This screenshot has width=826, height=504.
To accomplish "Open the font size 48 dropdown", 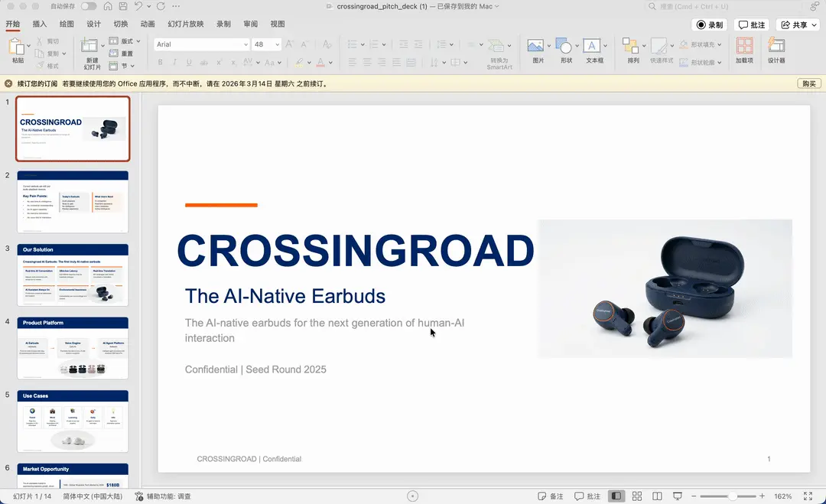I will pos(276,44).
